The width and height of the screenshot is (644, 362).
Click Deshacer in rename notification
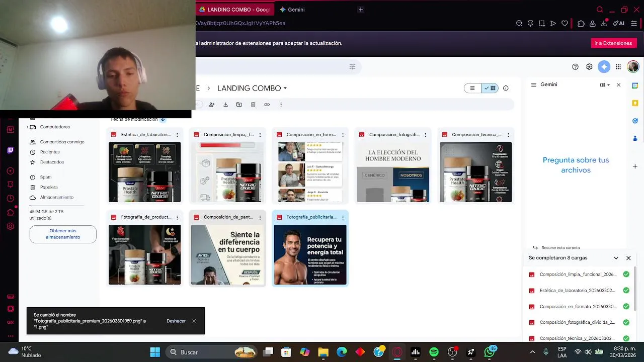click(x=176, y=321)
